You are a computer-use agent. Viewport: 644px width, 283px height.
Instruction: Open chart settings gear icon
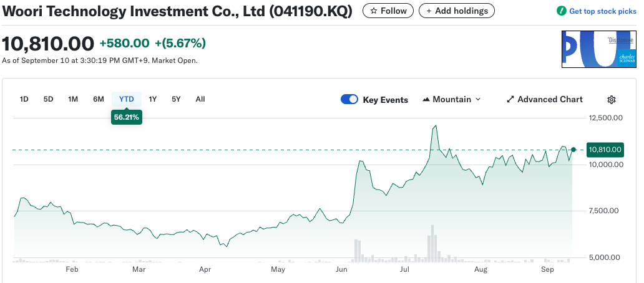click(x=612, y=100)
